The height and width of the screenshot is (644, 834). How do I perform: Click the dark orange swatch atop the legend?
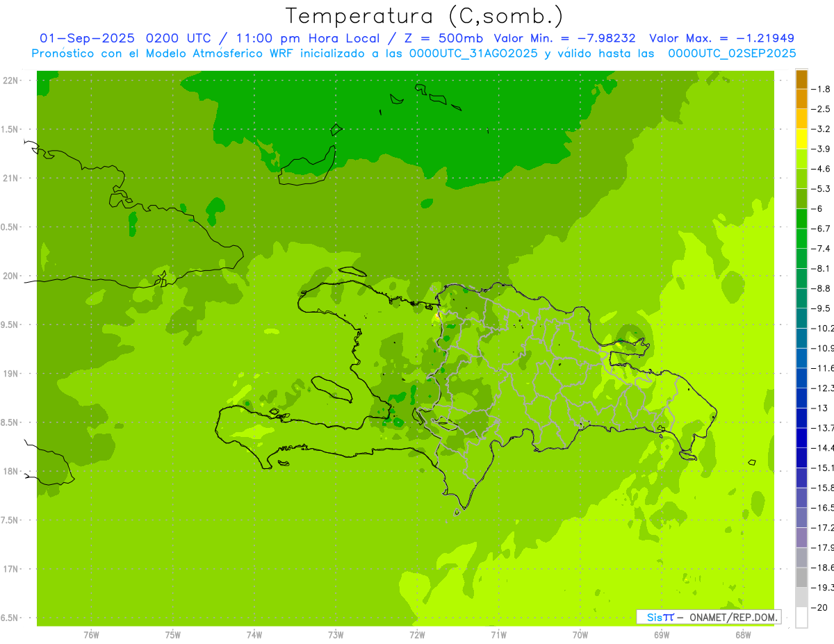[x=801, y=80]
